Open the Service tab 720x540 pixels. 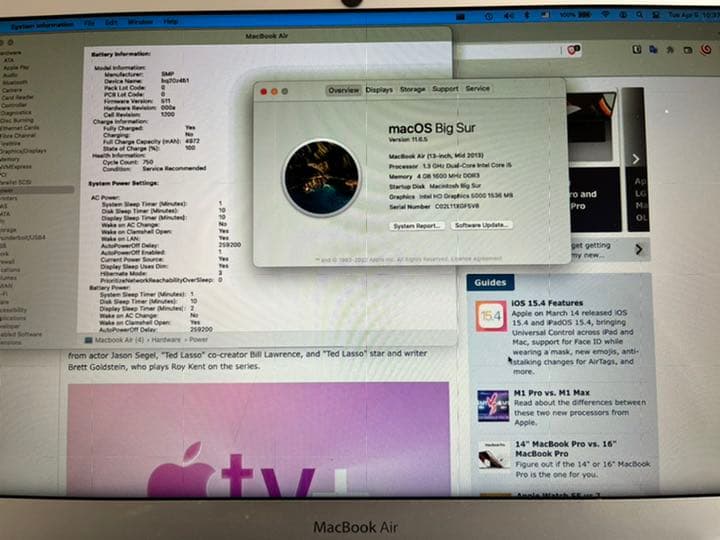click(x=478, y=89)
